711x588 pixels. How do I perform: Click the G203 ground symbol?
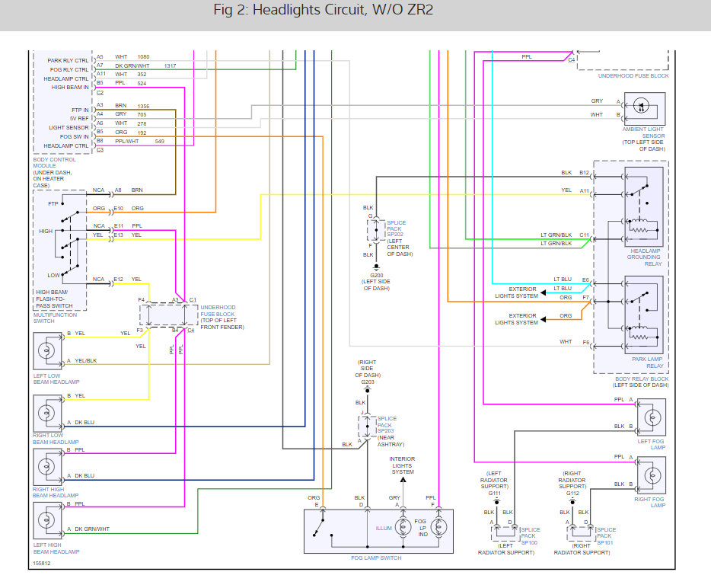(367, 388)
